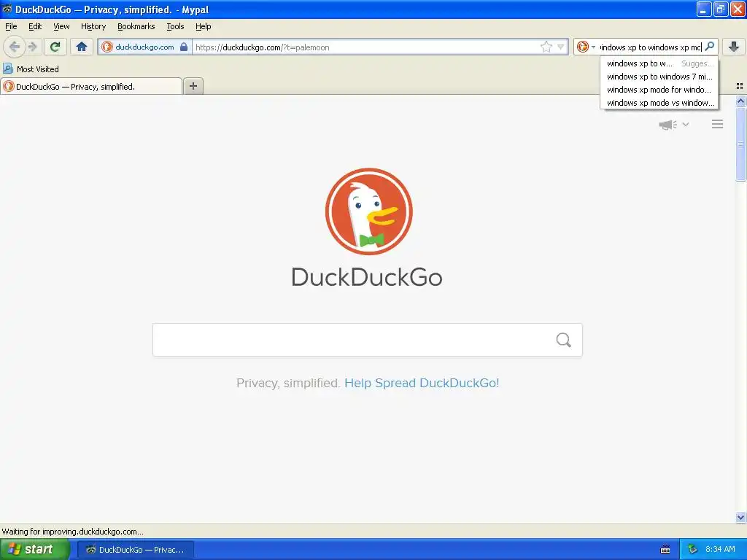Select the DuckDuckGo — Privacy, simplified tab
747x560 pixels.
[x=91, y=87]
